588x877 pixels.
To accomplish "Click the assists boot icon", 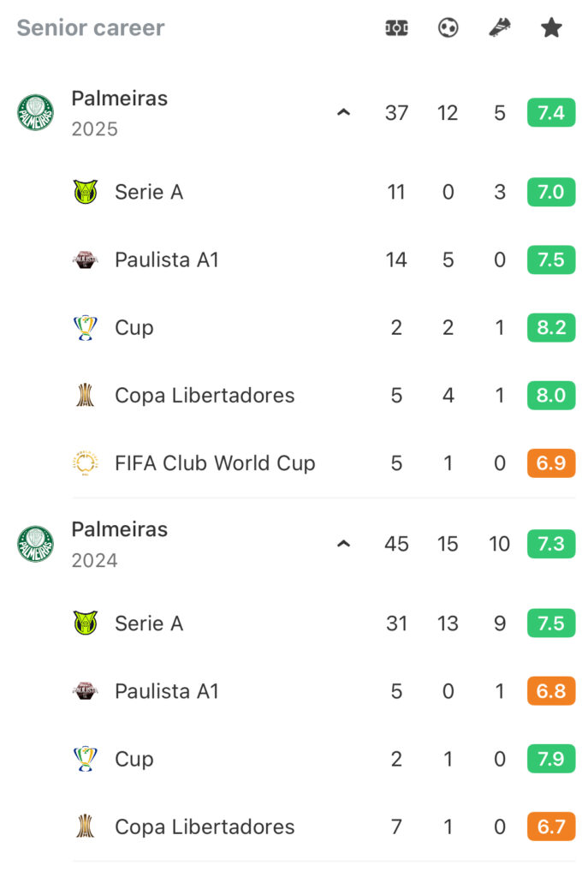I will (500, 27).
